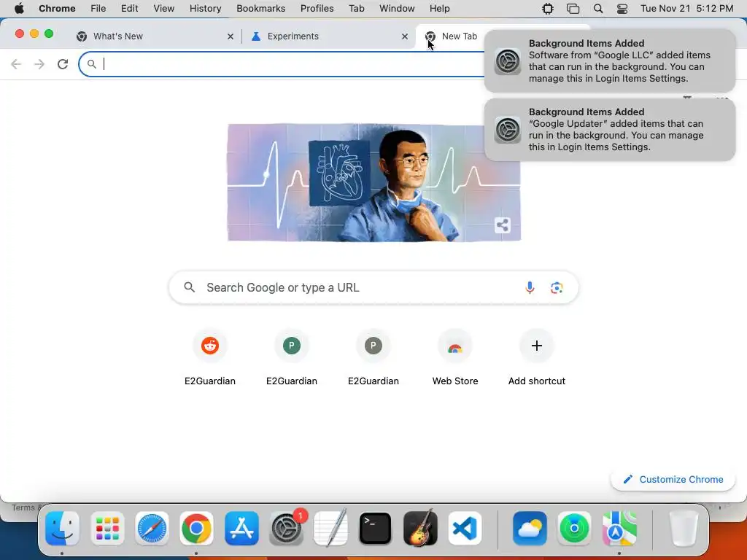The height and width of the screenshot is (560, 747).
Task: Click the date and time in menu bar
Action: tap(686, 9)
